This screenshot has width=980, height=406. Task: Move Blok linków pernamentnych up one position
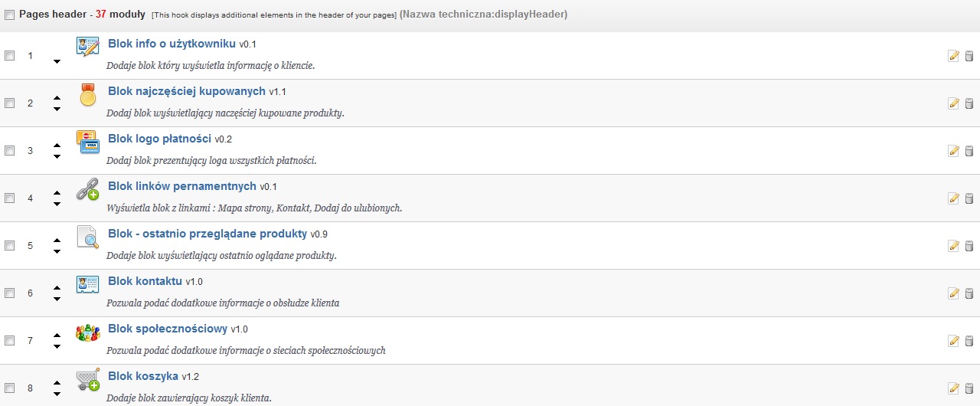(57, 192)
